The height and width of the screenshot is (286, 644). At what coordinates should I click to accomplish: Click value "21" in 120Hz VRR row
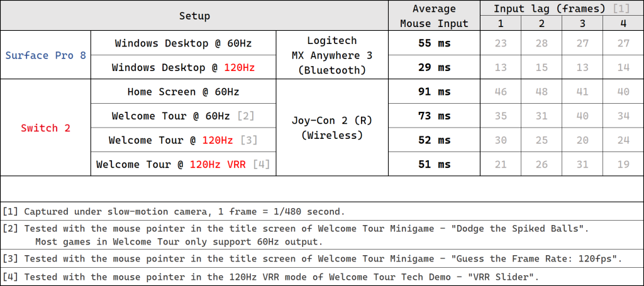point(500,164)
